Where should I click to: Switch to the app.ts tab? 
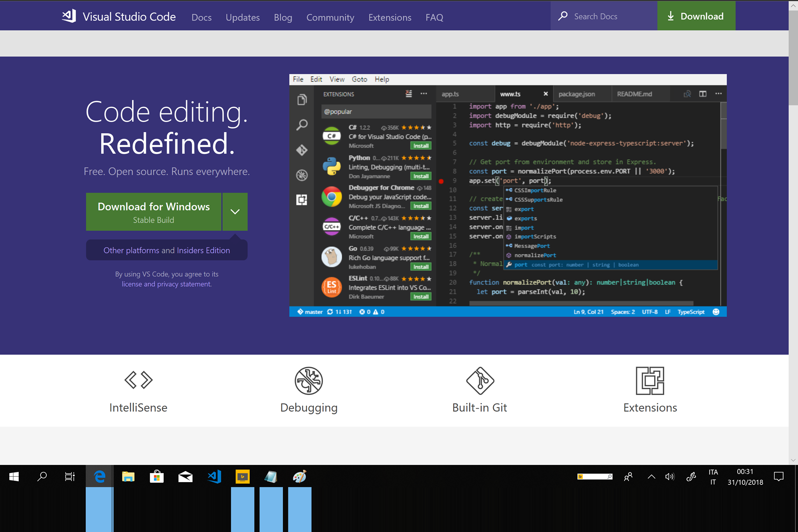pyautogui.click(x=465, y=94)
